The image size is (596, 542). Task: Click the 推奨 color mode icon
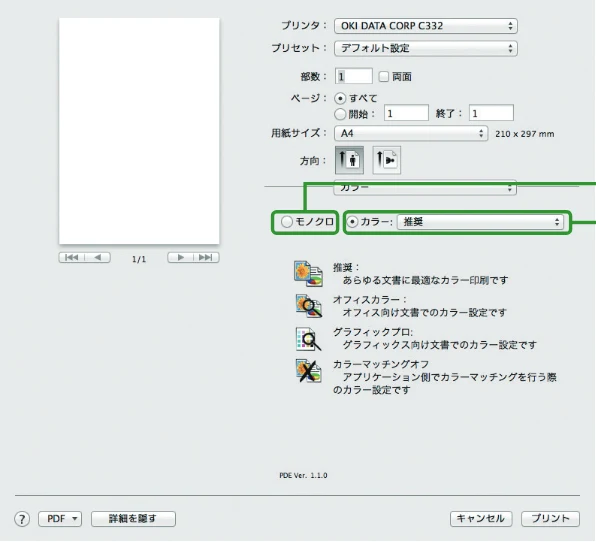[308, 274]
